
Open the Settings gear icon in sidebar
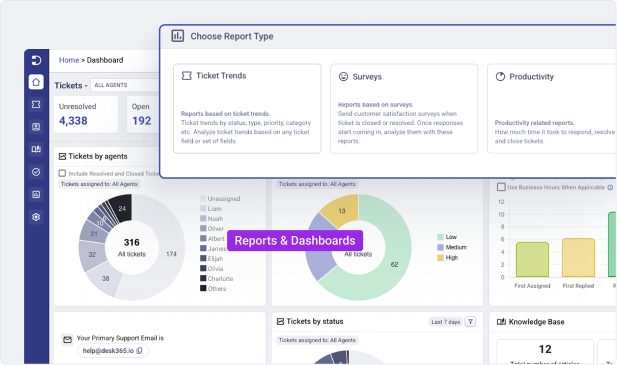[36, 217]
